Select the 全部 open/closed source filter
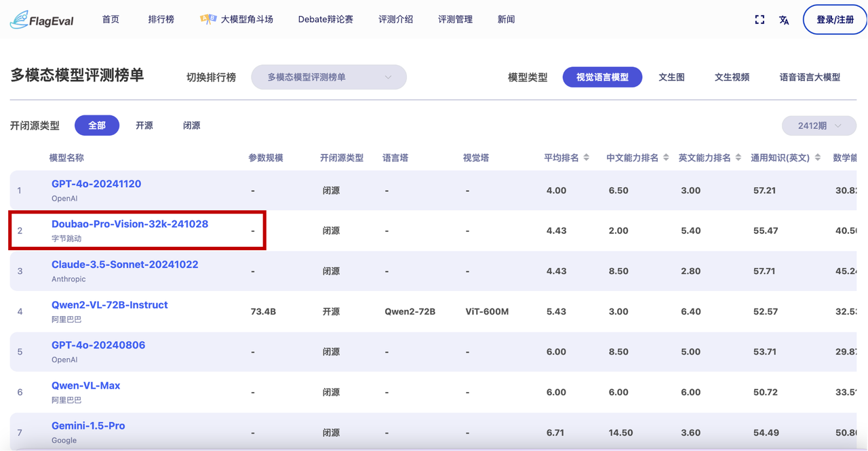Screen dimensions: 868x451 pos(97,125)
